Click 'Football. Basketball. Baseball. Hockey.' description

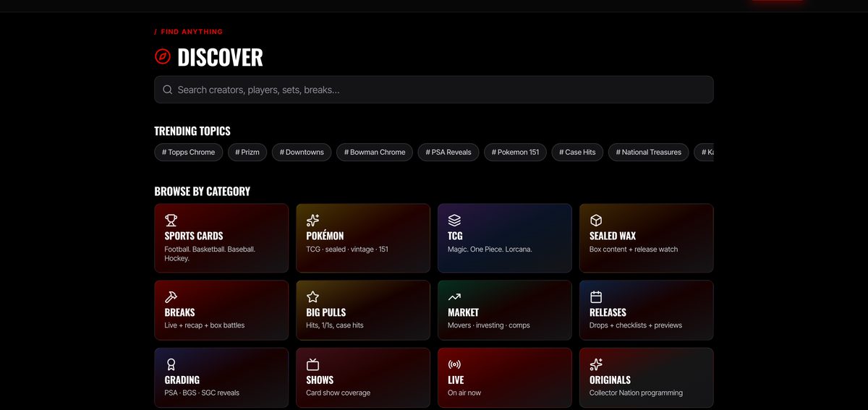[210, 254]
